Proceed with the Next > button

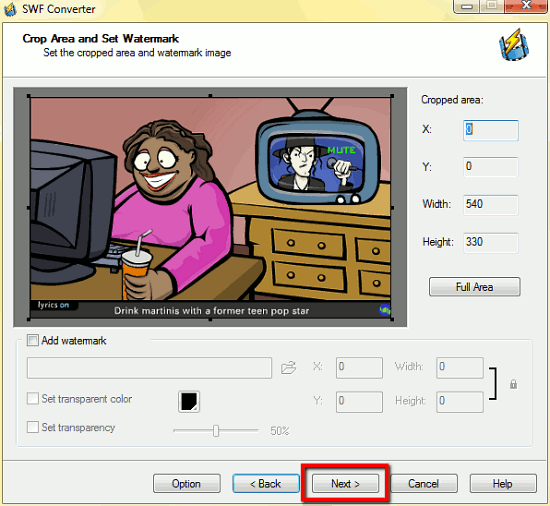click(x=345, y=484)
